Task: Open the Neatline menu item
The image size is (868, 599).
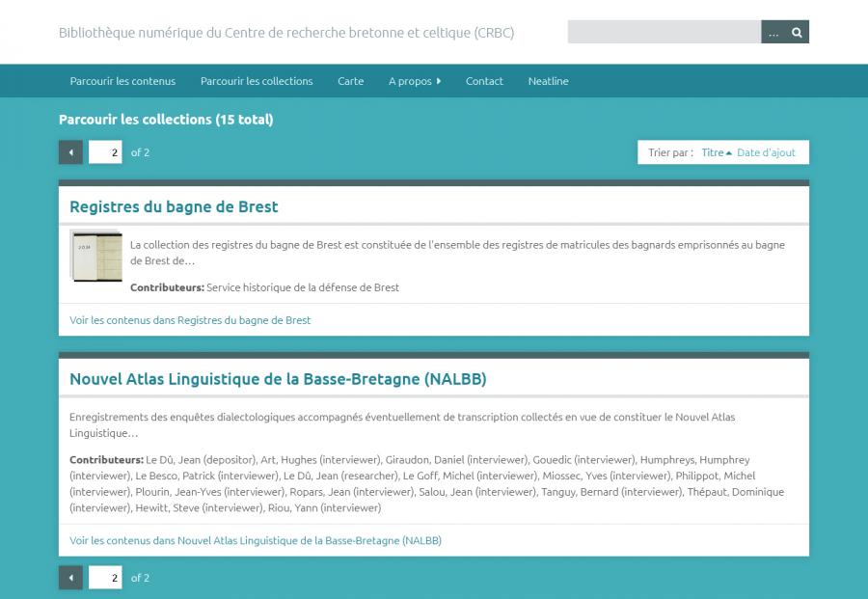Action: point(548,81)
